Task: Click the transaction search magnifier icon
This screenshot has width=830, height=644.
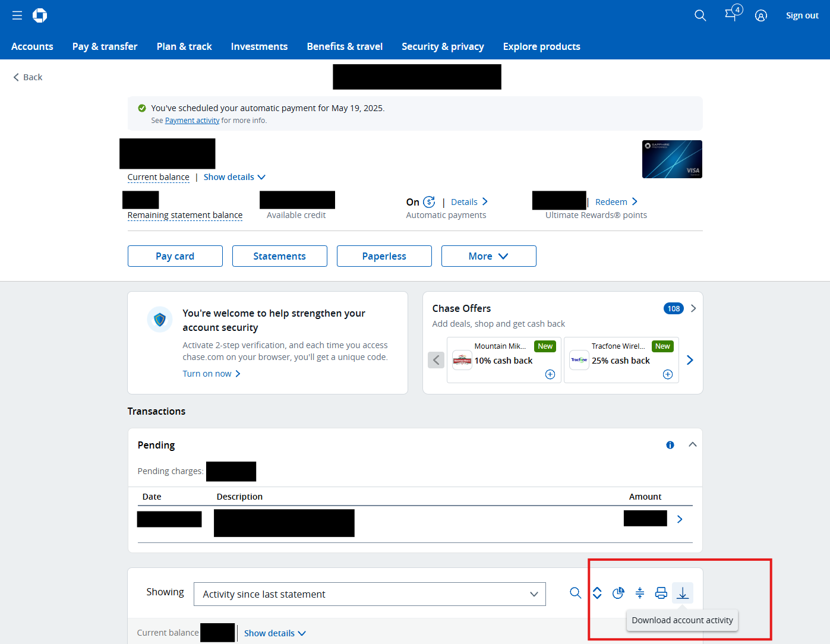Action: point(575,593)
